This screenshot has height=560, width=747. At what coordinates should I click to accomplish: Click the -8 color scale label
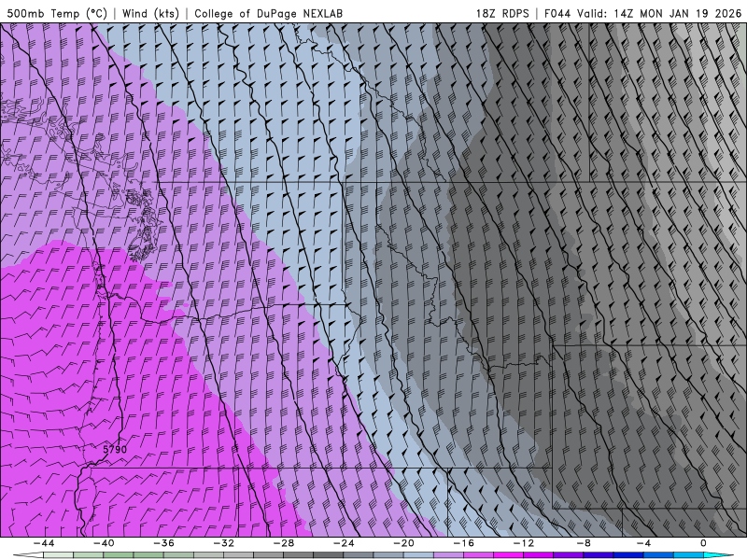coord(584,543)
